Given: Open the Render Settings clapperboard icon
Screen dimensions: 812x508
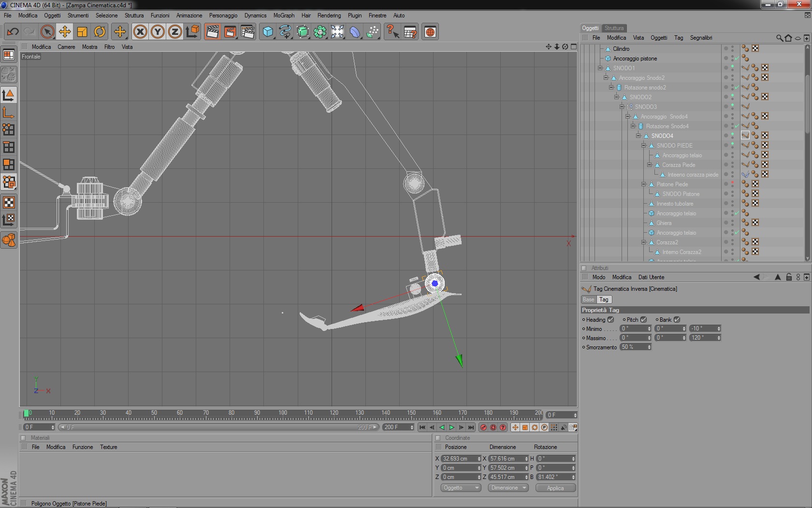Looking at the screenshot, I should pos(247,32).
